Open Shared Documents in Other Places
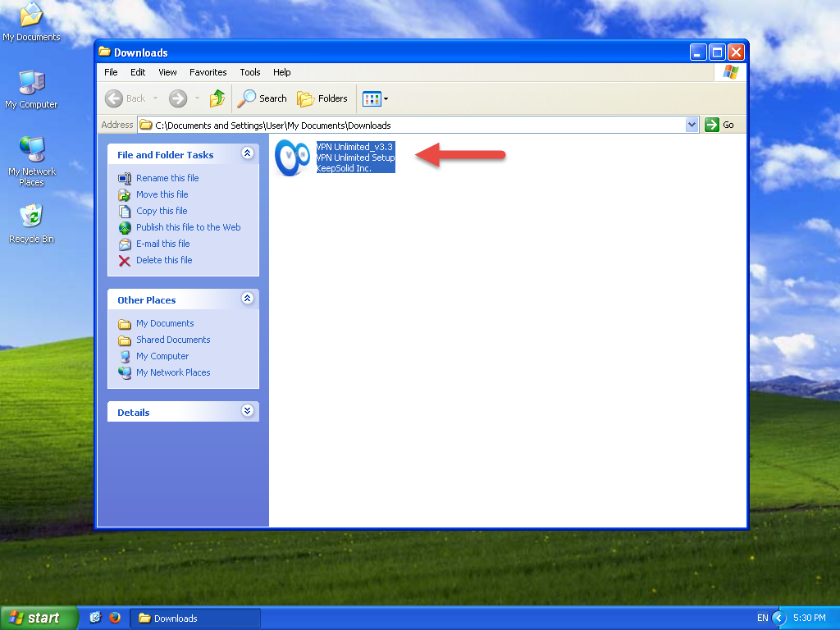This screenshot has width=840, height=630. click(173, 340)
